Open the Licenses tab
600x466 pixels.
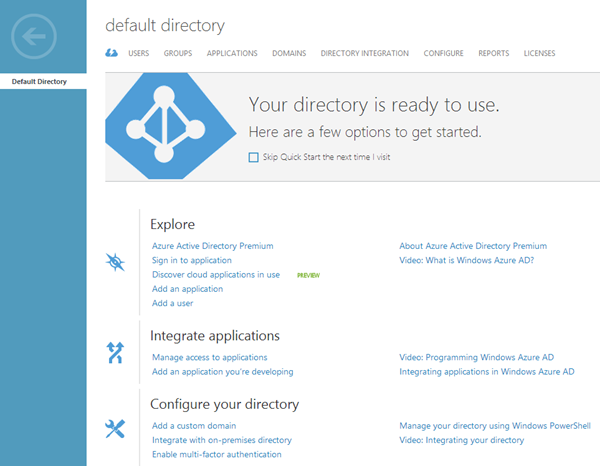click(x=539, y=53)
